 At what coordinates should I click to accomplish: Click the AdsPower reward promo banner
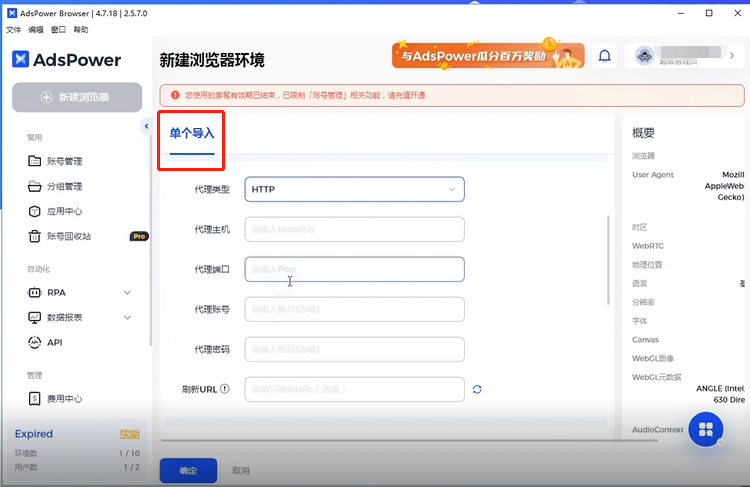[x=488, y=55]
